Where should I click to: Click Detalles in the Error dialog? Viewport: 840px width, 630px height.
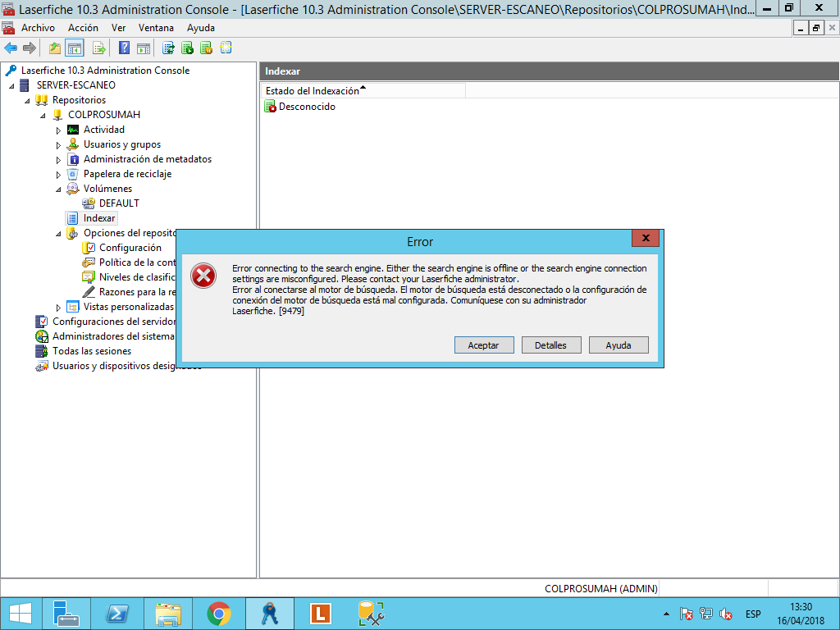[550, 345]
